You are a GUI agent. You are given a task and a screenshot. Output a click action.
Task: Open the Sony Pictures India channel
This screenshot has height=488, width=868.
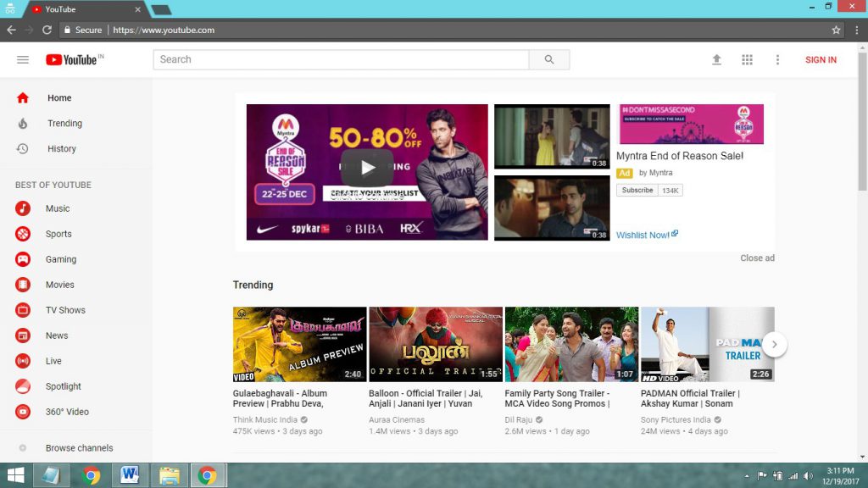[676, 420]
